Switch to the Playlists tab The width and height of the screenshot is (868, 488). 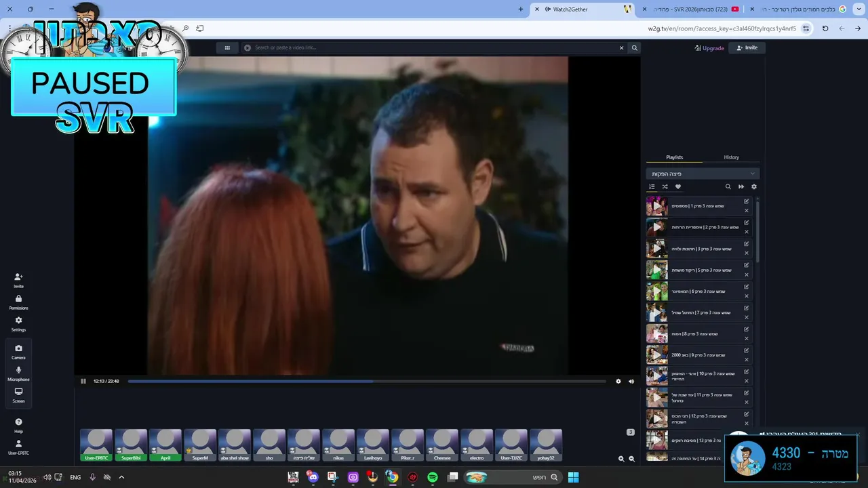674,157
